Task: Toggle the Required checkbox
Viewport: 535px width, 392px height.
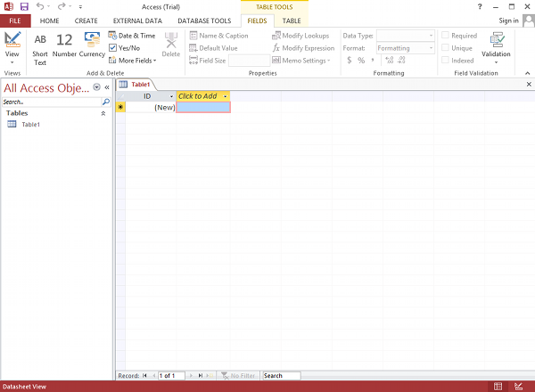Action: pyautogui.click(x=445, y=35)
